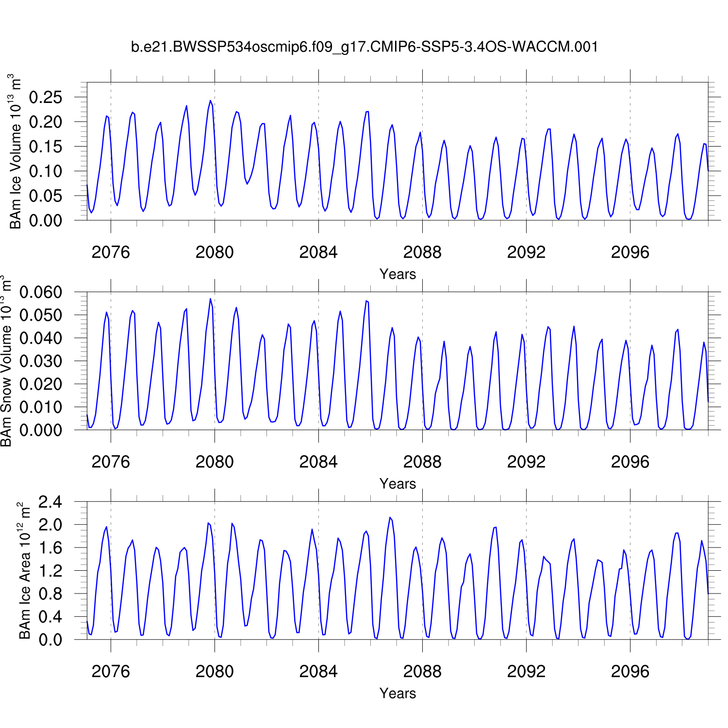Select the 2088 tick label in the ice volume panel
This screenshot has width=728, height=728.
(x=422, y=252)
